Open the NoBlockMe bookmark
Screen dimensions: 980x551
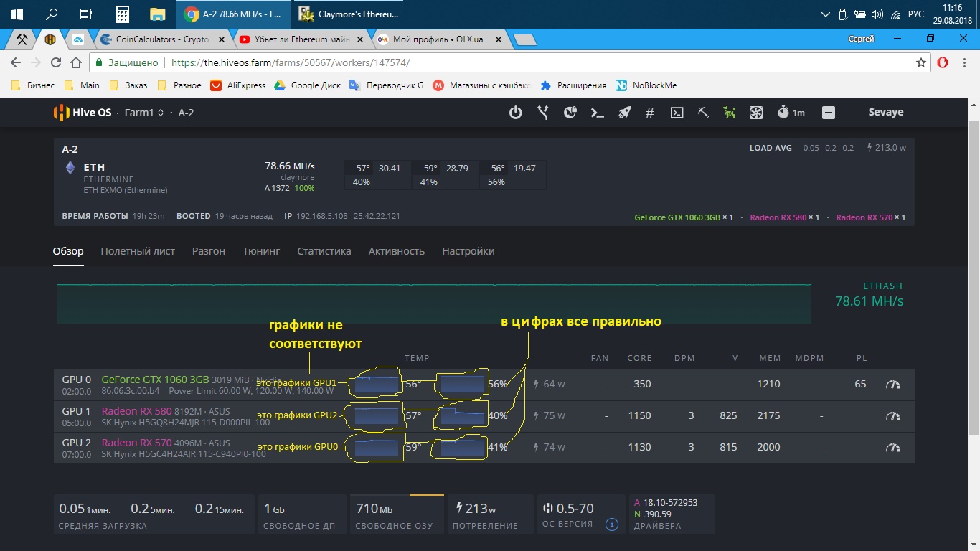point(646,85)
